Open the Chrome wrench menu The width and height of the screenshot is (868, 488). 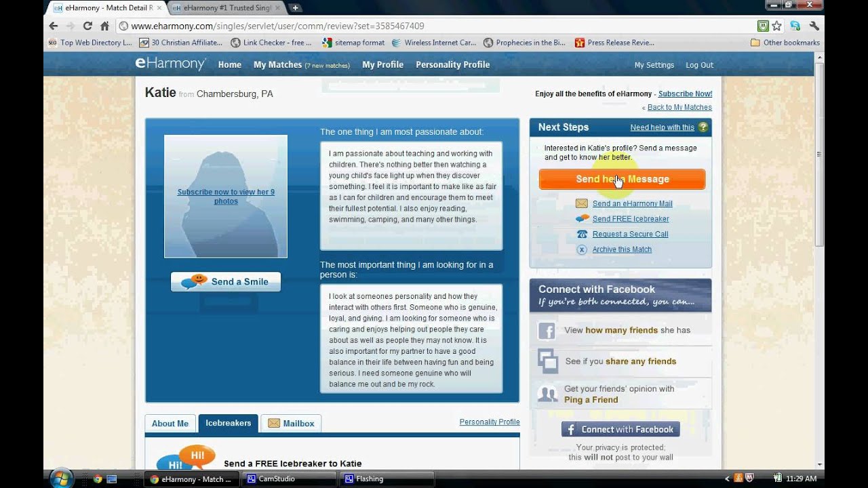point(814,26)
